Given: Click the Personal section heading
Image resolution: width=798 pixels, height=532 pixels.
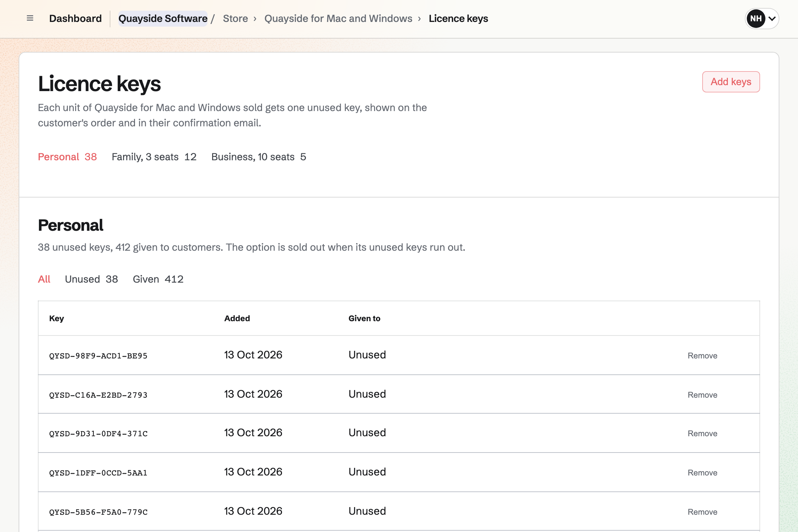Looking at the screenshot, I should click(70, 225).
